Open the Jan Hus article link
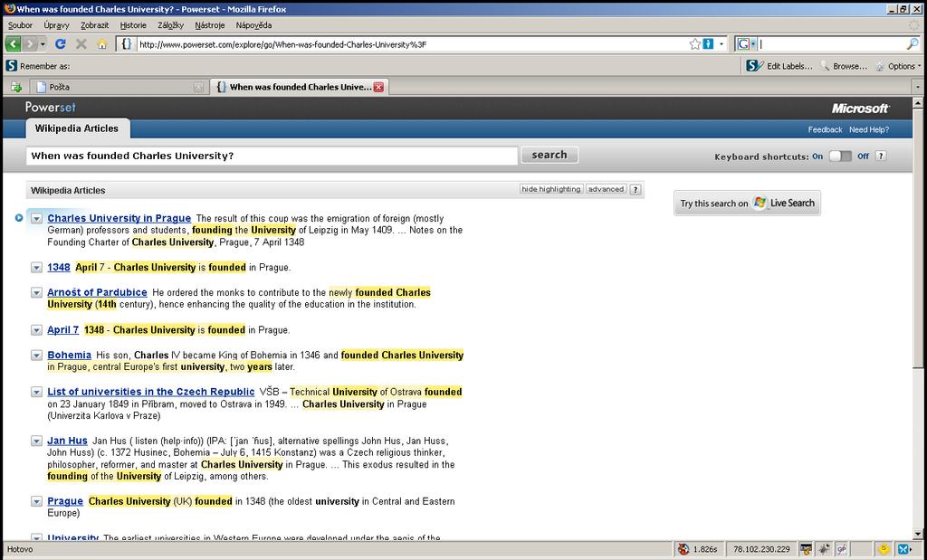927x560 pixels. (67, 441)
